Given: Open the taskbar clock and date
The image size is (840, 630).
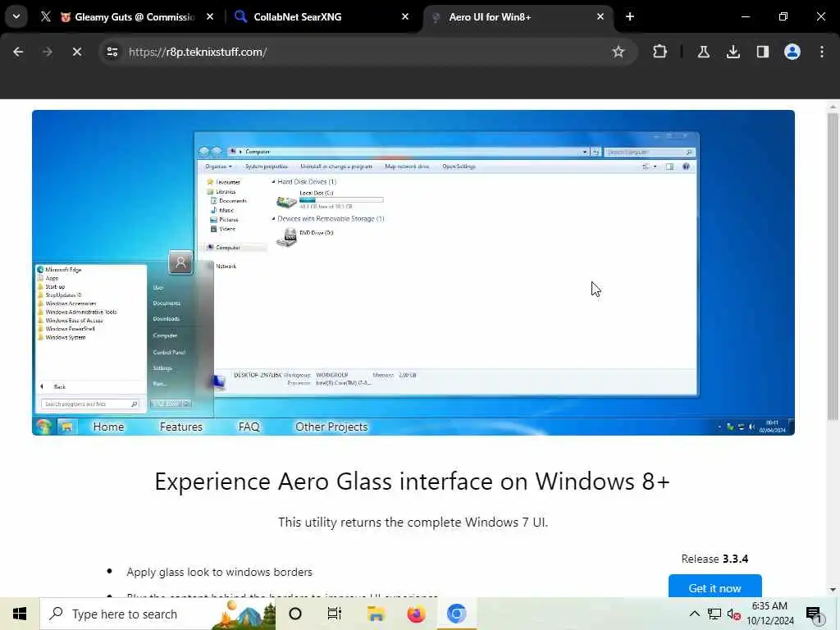Looking at the screenshot, I should click(x=769, y=614).
